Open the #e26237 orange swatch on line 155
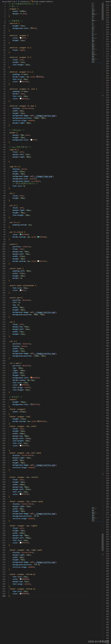Viewport: 111px width, 644px height. (31, 378)
